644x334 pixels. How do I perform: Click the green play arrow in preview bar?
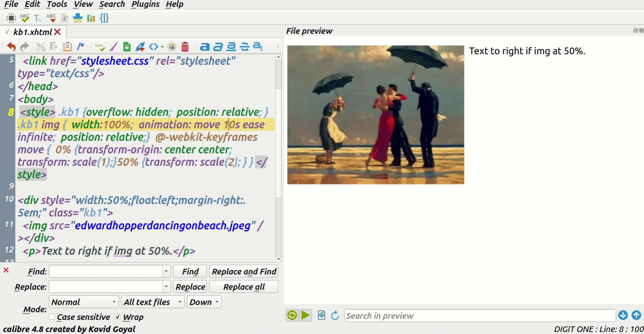pos(306,315)
